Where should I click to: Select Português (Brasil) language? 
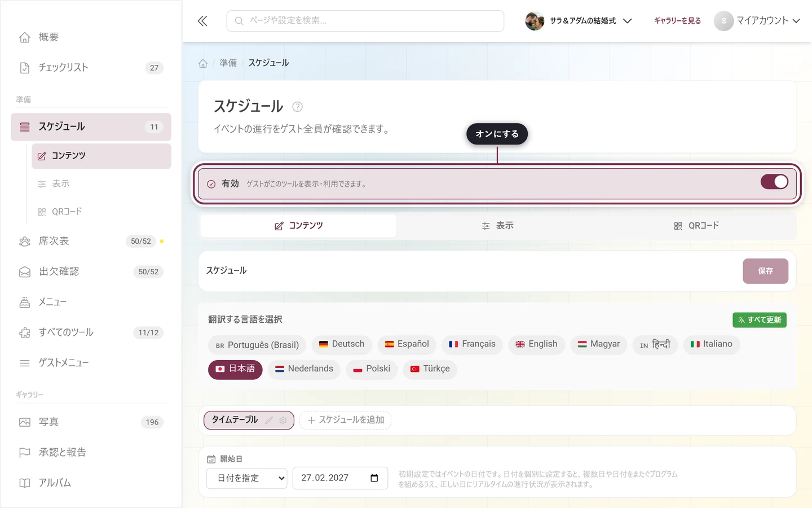coord(257,345)
